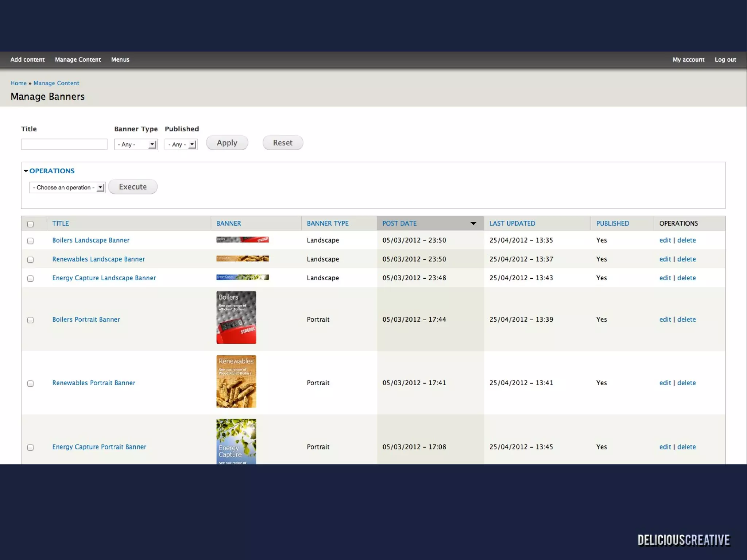Screen dimensions: 747x560
Task: Check the select-all checkbox in table header
Action: click(x=30, y=224)
